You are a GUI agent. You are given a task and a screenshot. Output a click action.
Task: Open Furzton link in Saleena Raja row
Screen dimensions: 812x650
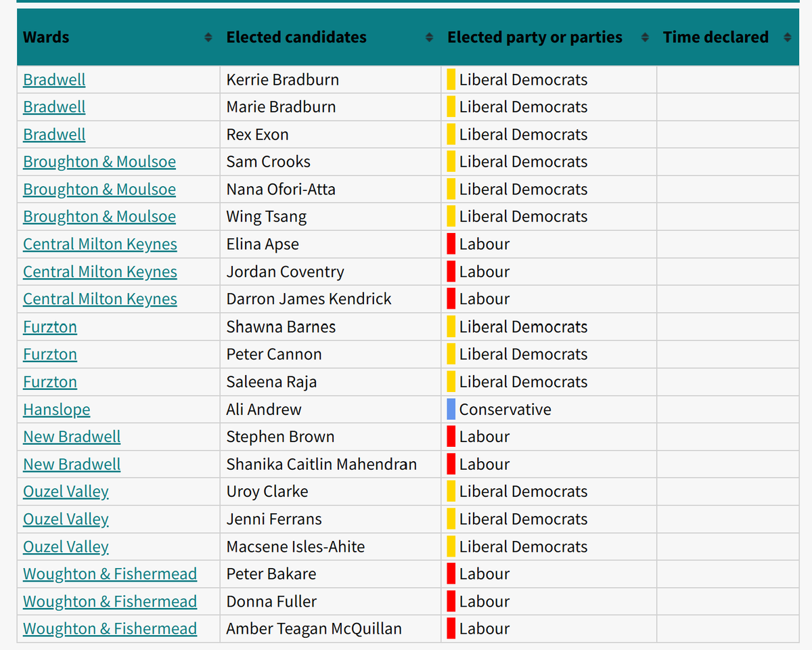click(x=50, y=382)
